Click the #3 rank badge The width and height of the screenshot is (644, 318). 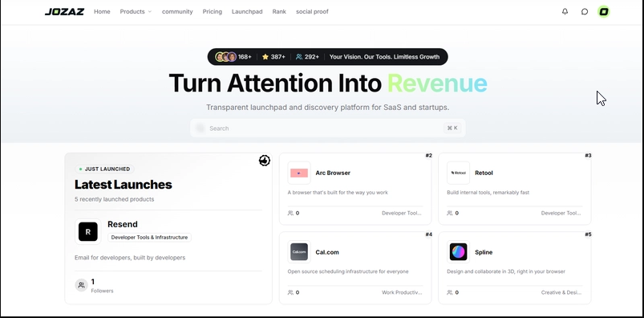click(588, 156)
